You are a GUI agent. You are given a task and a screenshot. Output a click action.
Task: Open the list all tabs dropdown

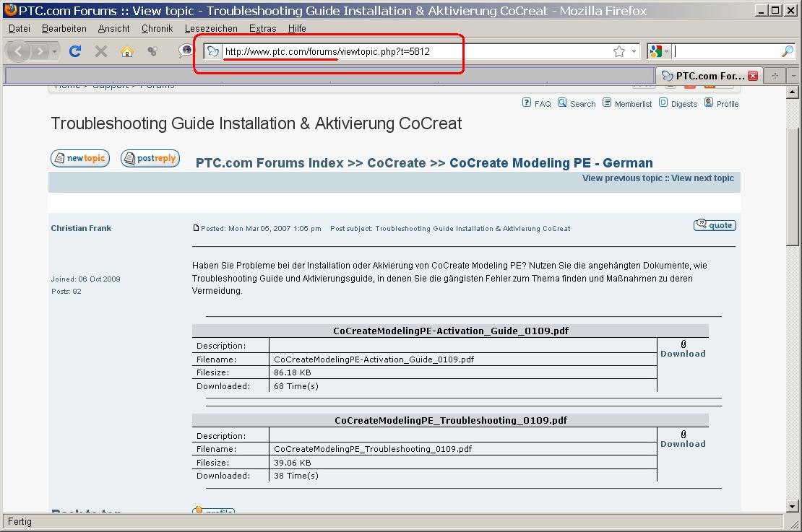793,76
